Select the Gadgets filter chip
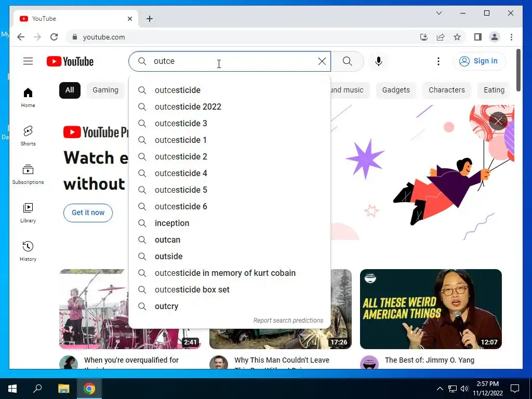 click(395, 90)
